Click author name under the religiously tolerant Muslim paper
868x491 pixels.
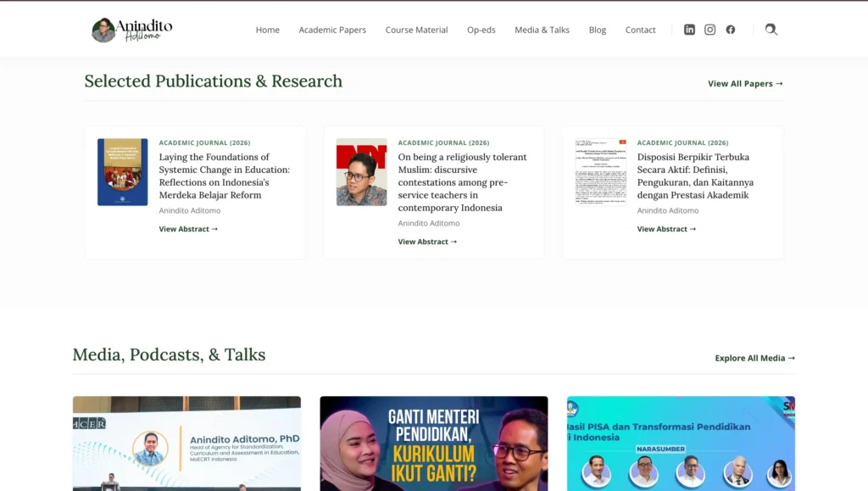428,223
